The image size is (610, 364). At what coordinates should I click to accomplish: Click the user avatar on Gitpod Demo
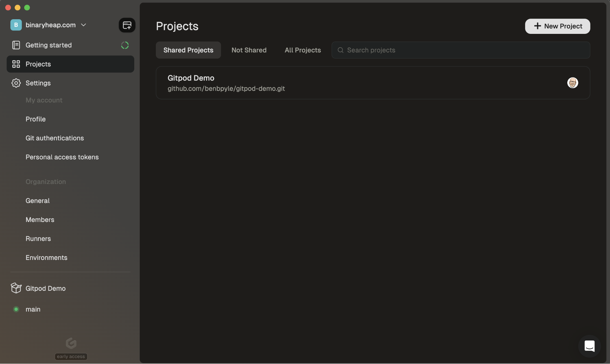click(572, 83)
